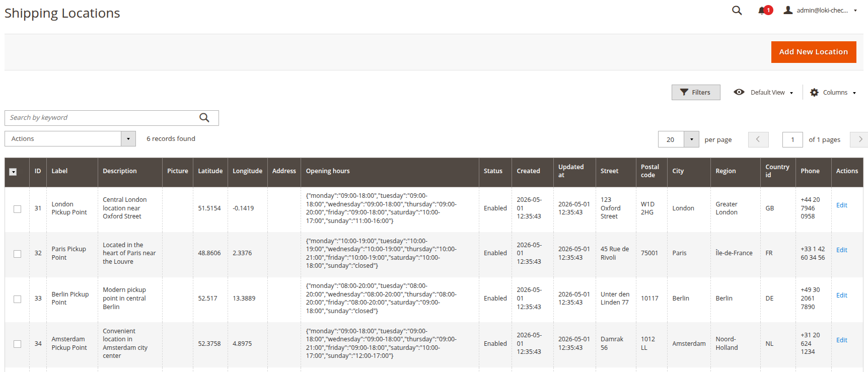
Task: Select the London Pickup Point row checkbox
Action: click(18, 209)
